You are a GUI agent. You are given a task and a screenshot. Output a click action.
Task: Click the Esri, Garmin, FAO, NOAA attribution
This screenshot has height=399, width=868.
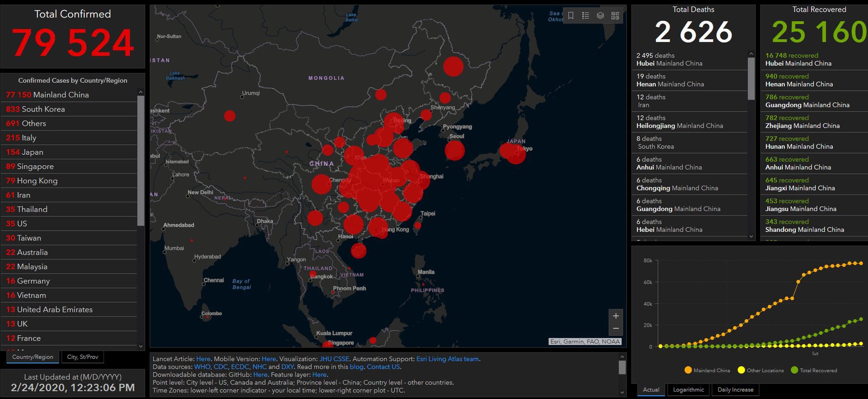(585, 342)
